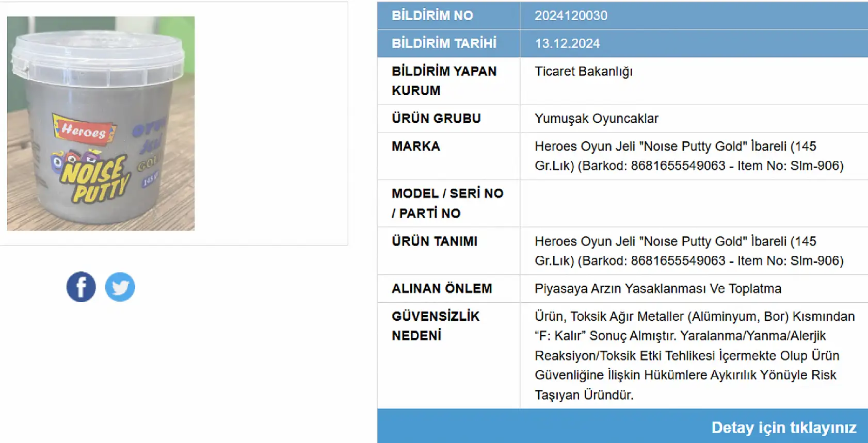Click the 'Yumuşak Oyuncaklar' product group value
The height and width of the screenshot is (443, 868).
pos(597,119)
